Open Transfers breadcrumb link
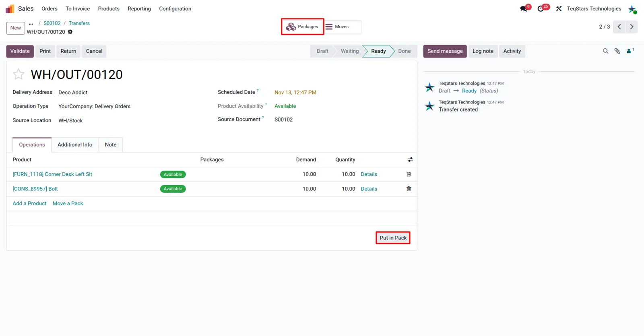Screen dimensions: 644x336 [x=79, y=23]
